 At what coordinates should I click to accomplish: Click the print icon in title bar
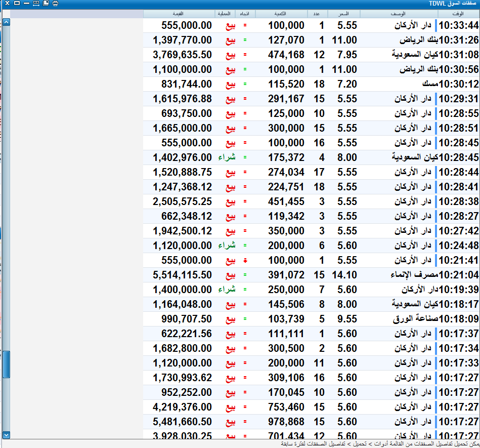pyautogui.click(x=56, y=4)
